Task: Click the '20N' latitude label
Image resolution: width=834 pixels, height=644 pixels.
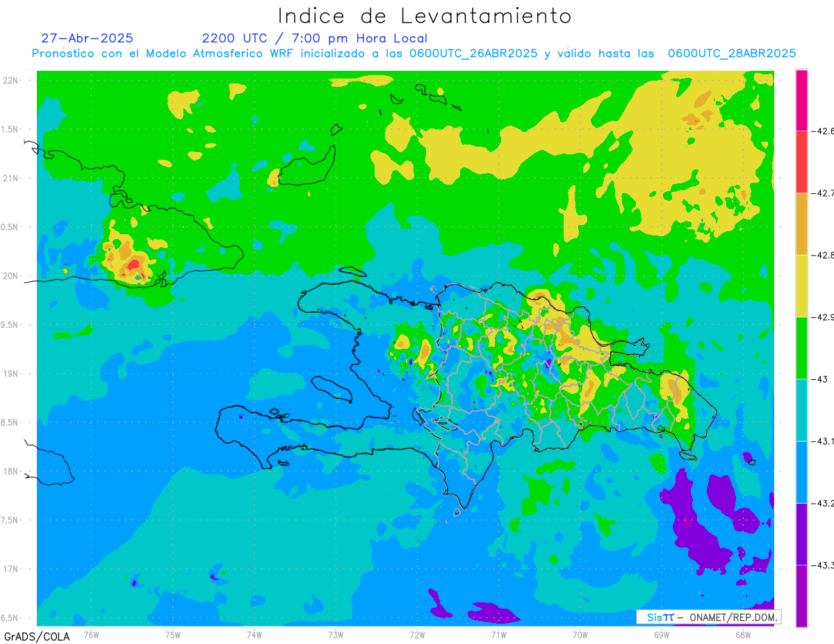Action: 11,276
